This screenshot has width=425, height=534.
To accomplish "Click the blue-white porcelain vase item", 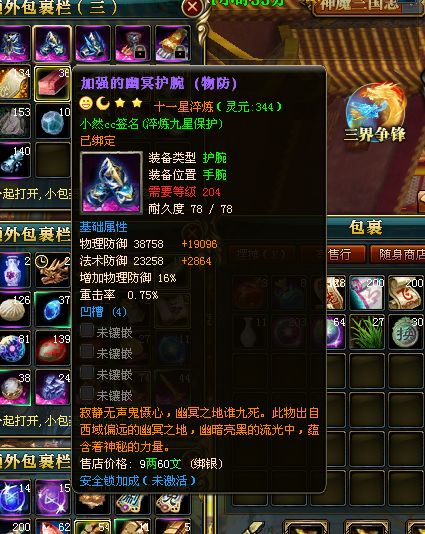I will [14, 270].
